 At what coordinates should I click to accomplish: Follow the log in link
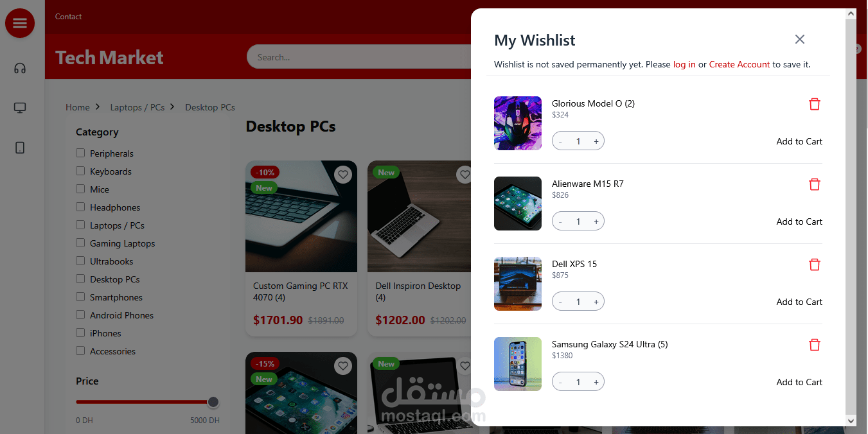tap(684, 64)
